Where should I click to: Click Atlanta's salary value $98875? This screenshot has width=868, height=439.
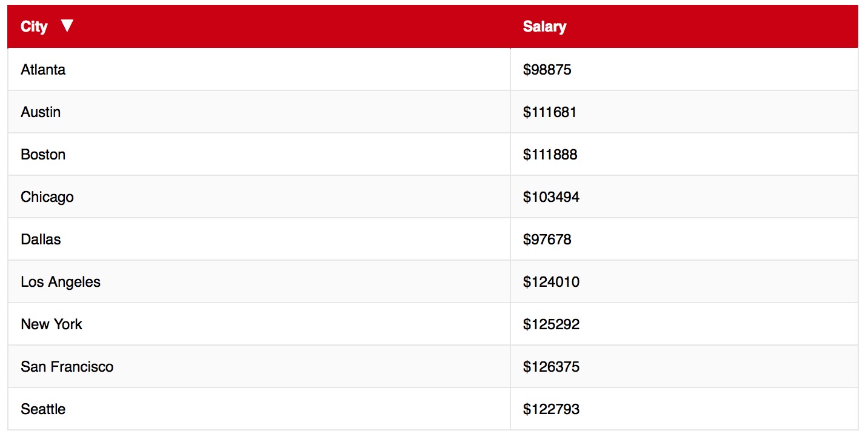pyautogui.click(x=547, y=70)
